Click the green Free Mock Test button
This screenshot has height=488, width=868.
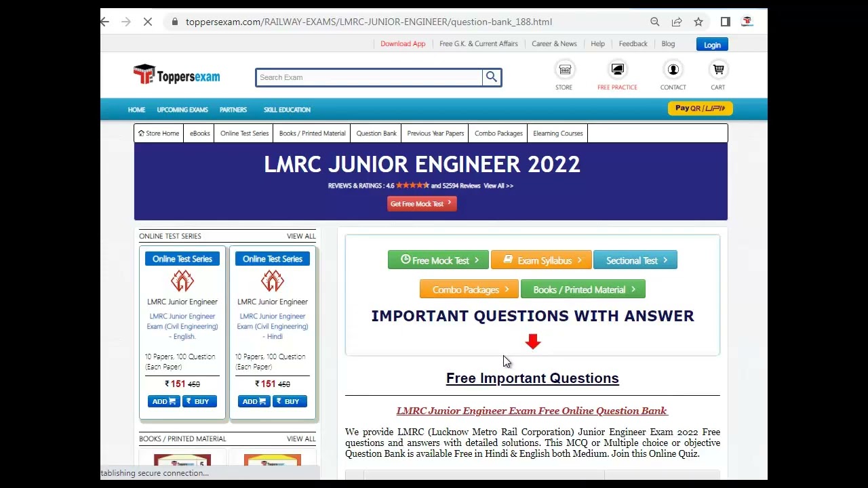[x=438, y=260]
